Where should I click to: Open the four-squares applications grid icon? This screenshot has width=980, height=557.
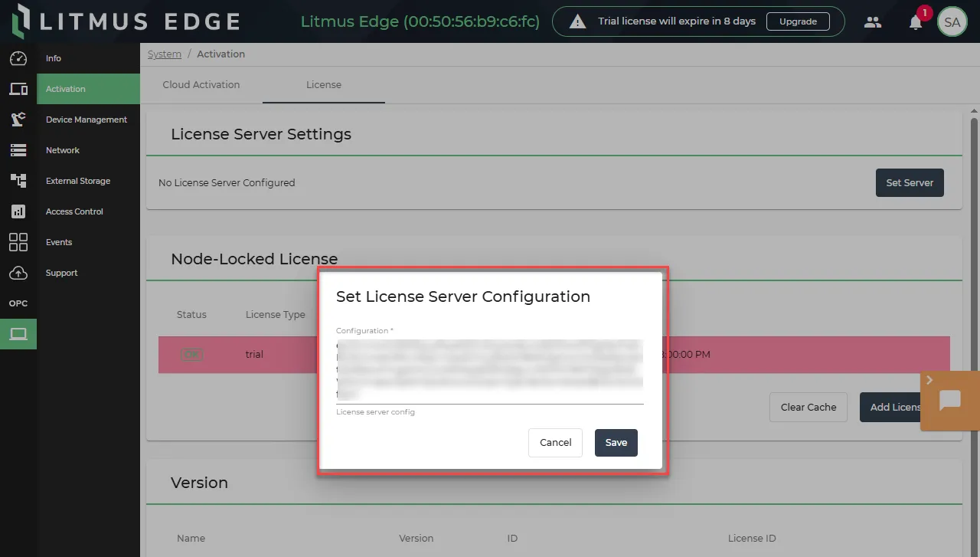pos(18,242)
